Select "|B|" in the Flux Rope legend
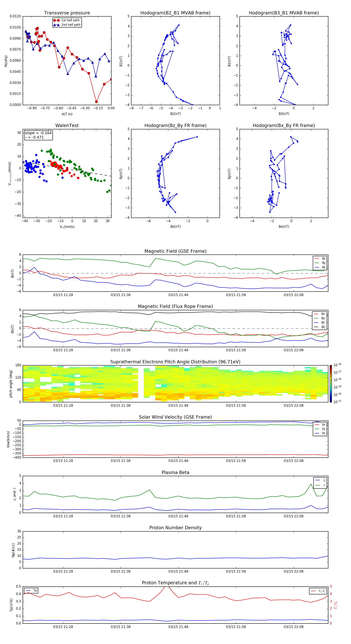Viewport: 351px width, 644px height. point(320,327)
